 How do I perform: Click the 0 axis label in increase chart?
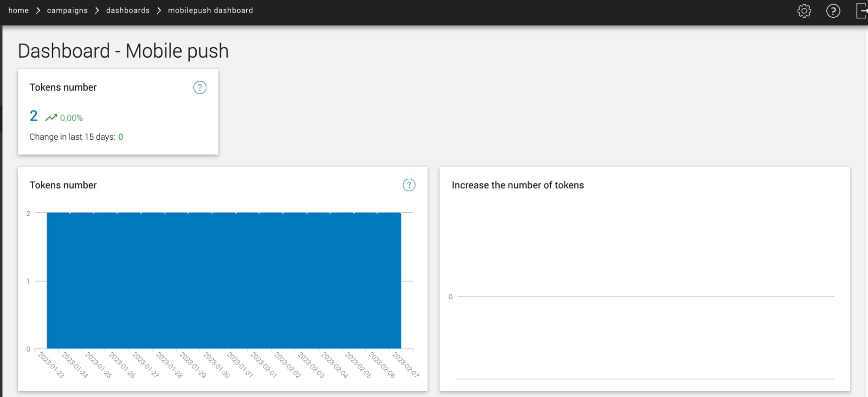coord(450,296)
